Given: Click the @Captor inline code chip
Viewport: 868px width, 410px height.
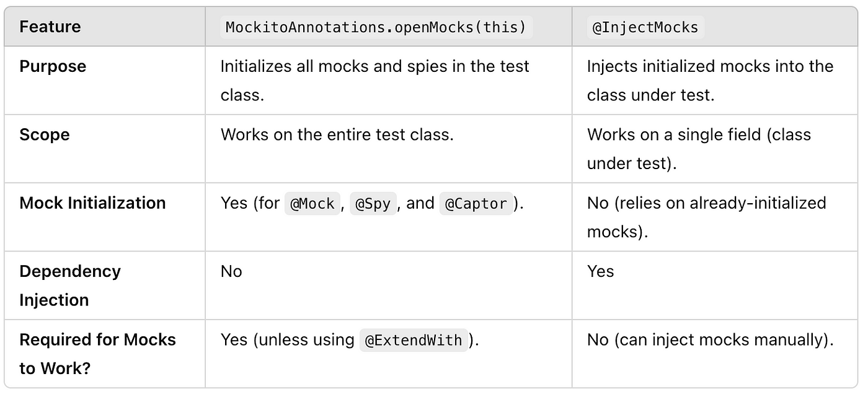Looking at the screenshot, I should tap(476, 204).
